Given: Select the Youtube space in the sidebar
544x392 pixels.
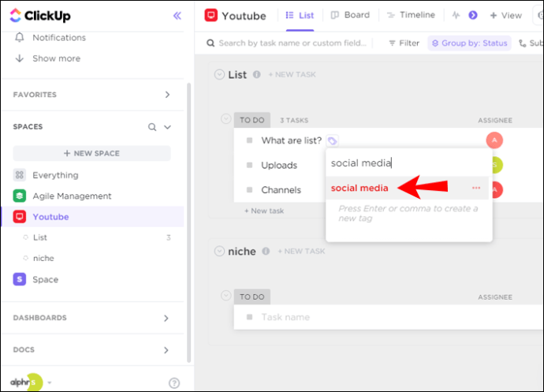Looking at the screenshot, I should [93, 217].
